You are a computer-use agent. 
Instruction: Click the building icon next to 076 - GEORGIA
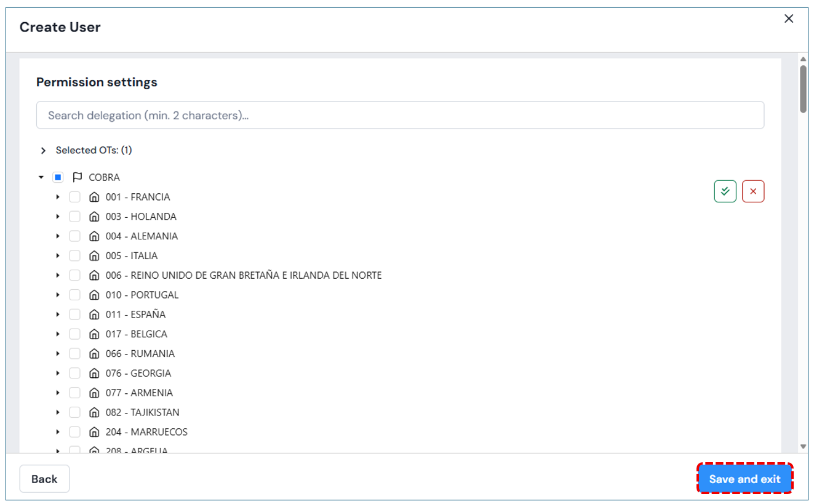(x=94, y=373)
